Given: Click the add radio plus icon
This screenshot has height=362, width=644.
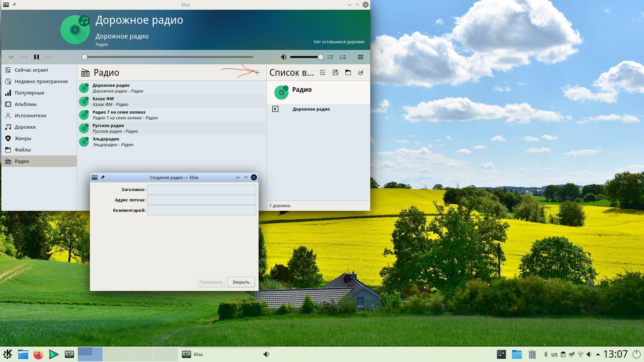Looking at the screenshot, I should click(x=257, y=72).
